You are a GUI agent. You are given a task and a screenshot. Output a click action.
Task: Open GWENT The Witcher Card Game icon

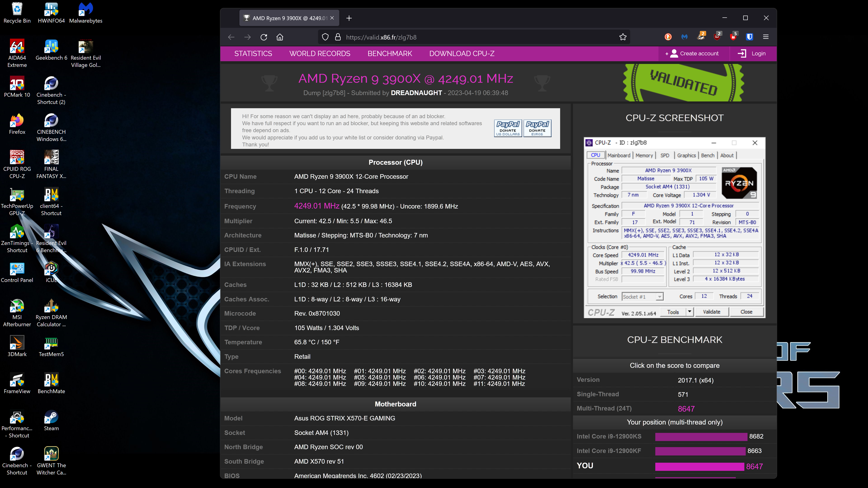click(x=51, y=461)
